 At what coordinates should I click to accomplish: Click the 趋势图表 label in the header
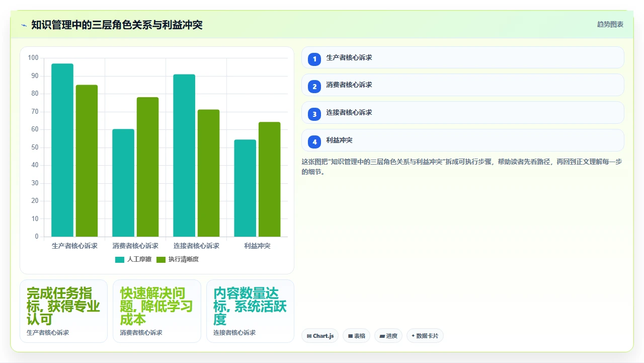tap(610, 24)
